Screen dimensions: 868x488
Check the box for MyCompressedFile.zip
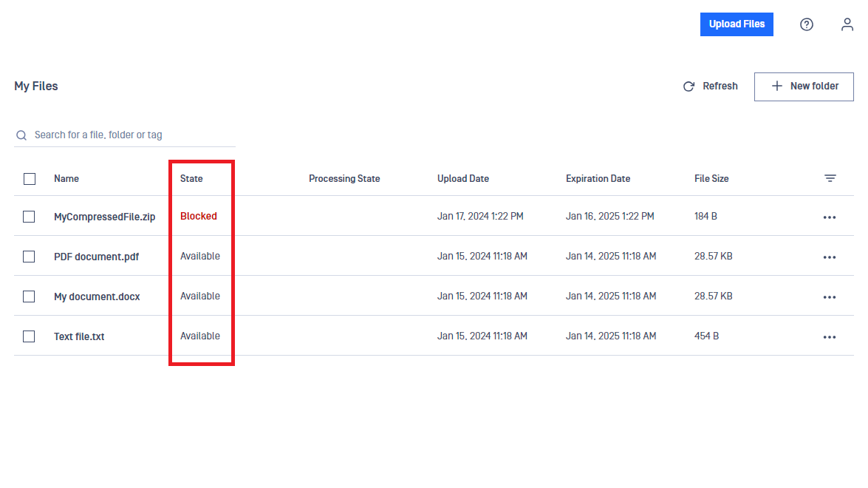coord(29,217)
